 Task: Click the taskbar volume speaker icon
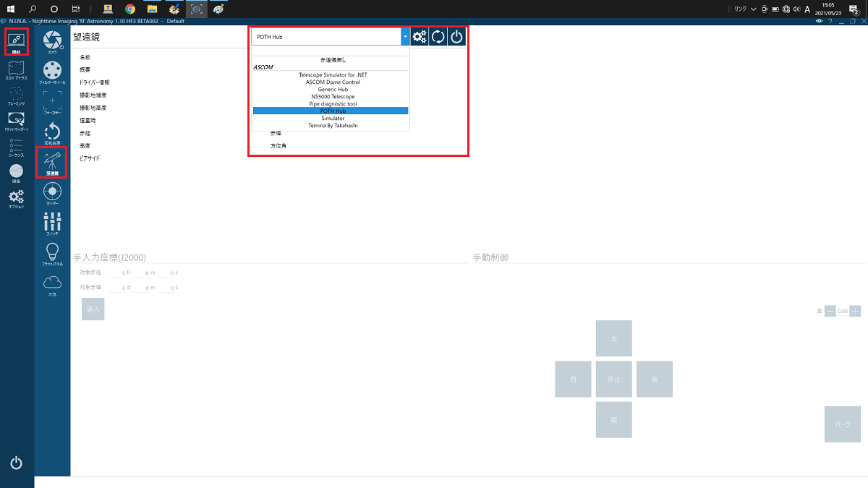point(796,9)
